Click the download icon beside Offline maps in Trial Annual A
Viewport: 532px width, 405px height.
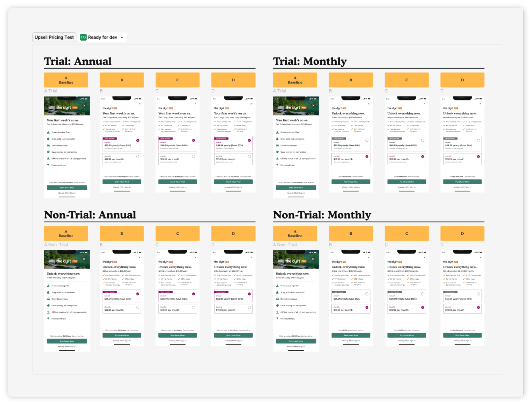tap(48, 158)
